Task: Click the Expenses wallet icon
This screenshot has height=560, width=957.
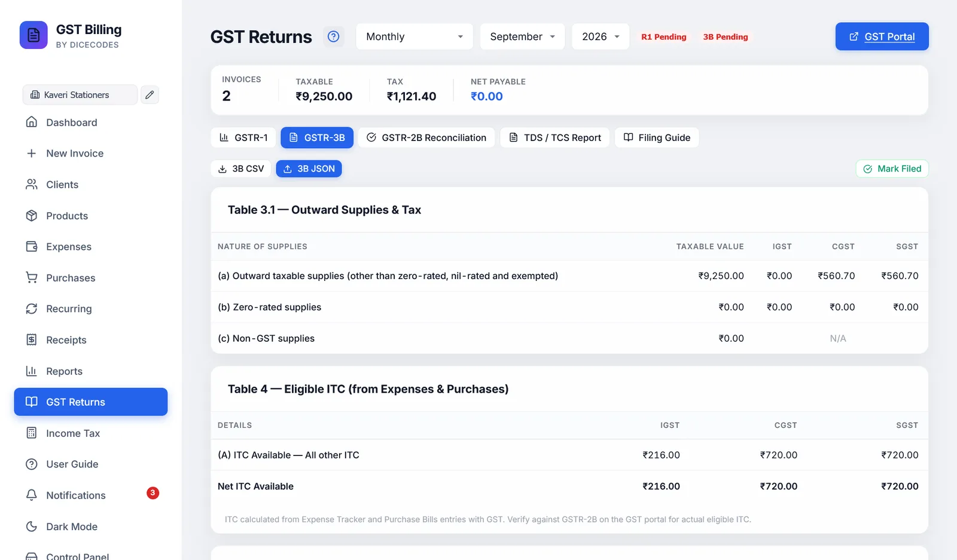Action: point(32,246)
